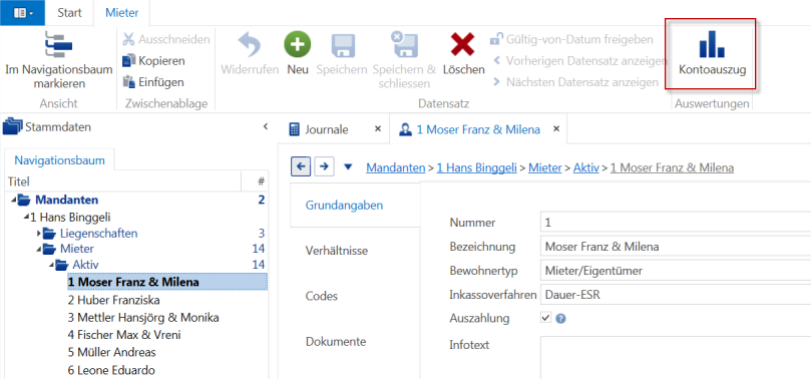Open the Bewohnertyp field
This screenshot has height=379, width=811.
[x=675, y=270]
